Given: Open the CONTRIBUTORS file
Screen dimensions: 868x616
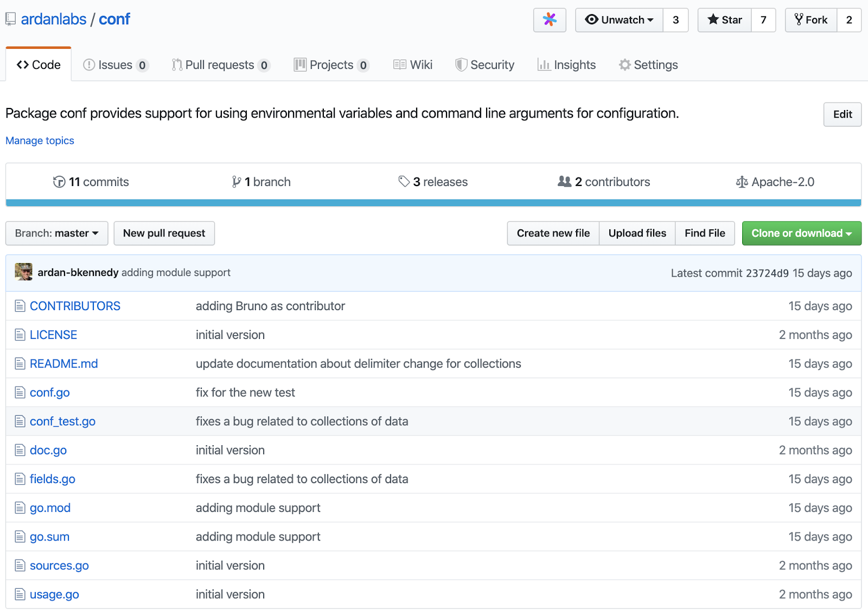Looking at the screenshot, I should tap(75, 306).
